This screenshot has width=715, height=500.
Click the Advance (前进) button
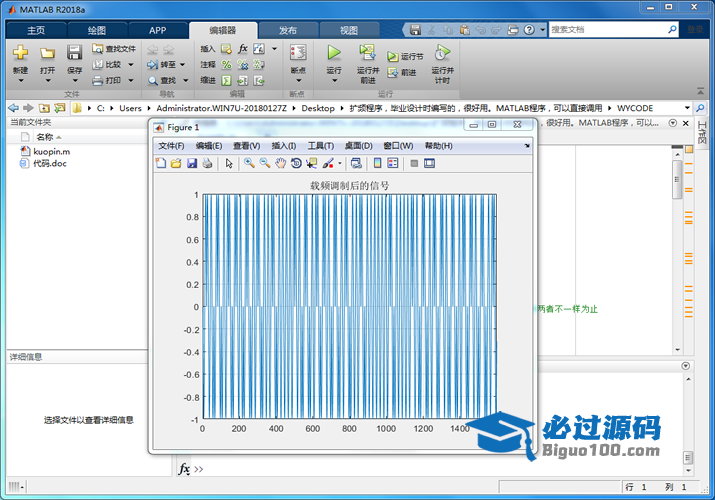tap(402, 72)
